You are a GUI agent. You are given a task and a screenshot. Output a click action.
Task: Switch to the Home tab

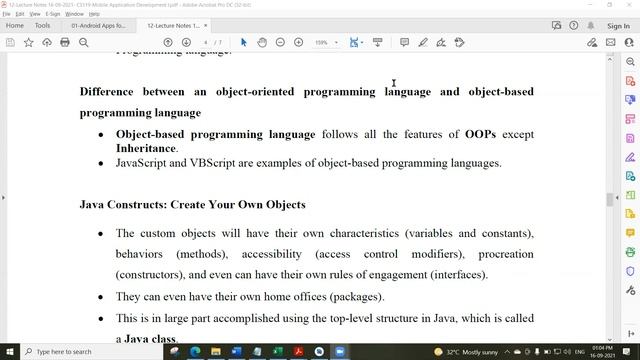[x=15, y=25]
